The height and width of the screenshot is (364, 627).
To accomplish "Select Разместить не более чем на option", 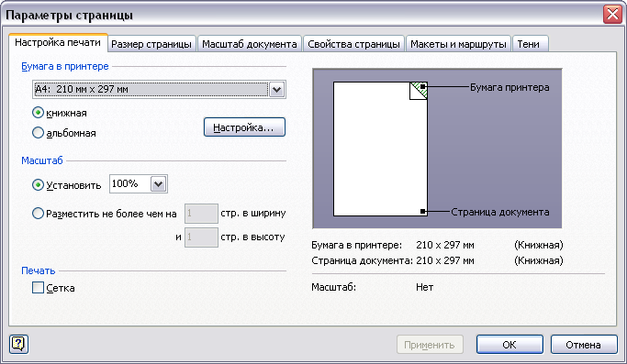I will [38, 214].
